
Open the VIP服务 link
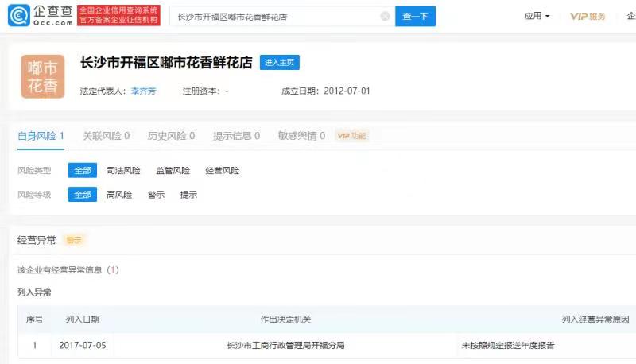588,16
